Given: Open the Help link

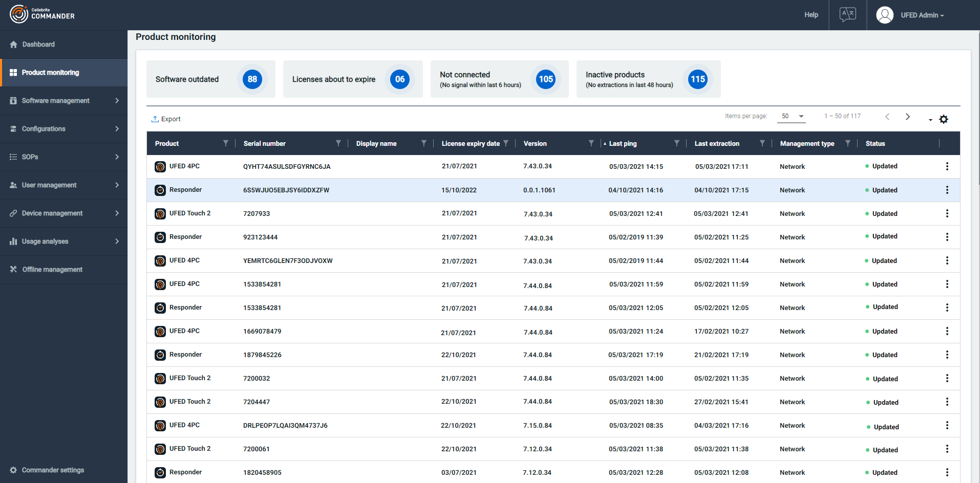Looking at the screenshot, I should click(x=811, y=15).
